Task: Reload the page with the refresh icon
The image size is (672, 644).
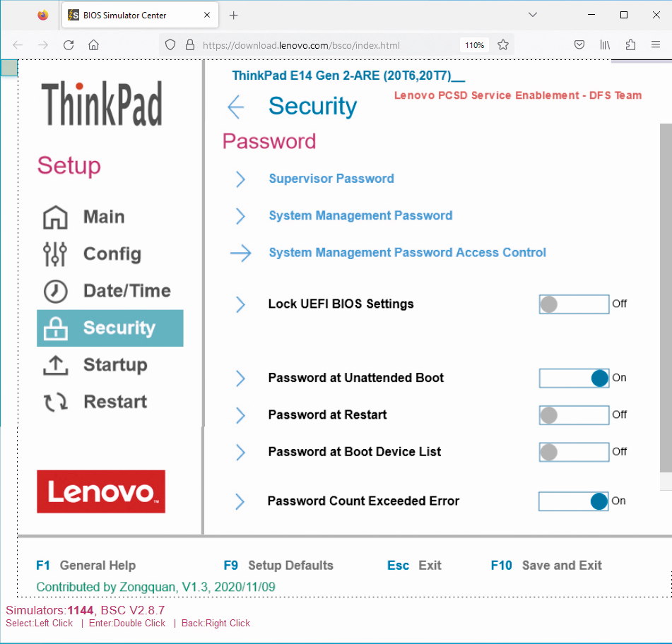Action: point(69,45)
